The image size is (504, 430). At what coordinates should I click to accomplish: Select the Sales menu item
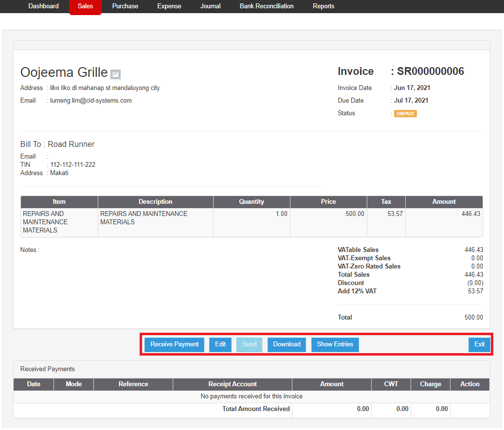click(x=85, y=6)
